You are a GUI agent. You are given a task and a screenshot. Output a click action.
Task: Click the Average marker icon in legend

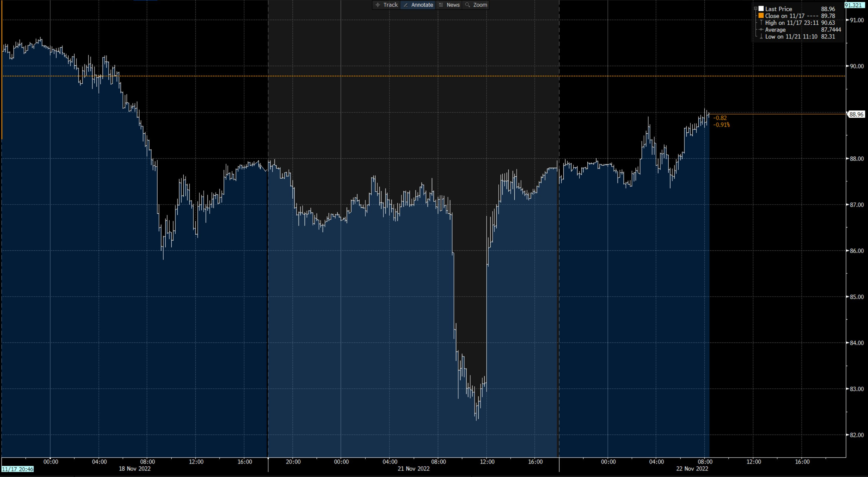[761, 30]
